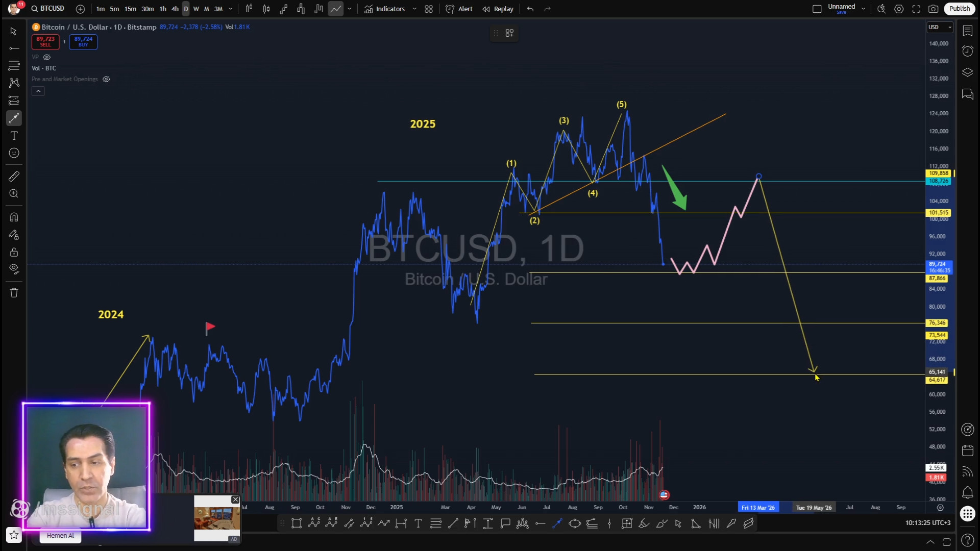Open the object tree layers panel
980x551 pixels.
pos(967,72)
